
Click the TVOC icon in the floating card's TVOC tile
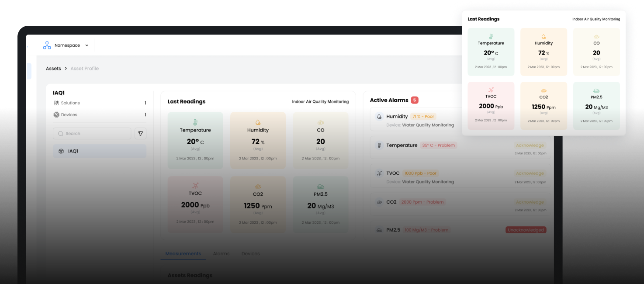coord(491,90)
